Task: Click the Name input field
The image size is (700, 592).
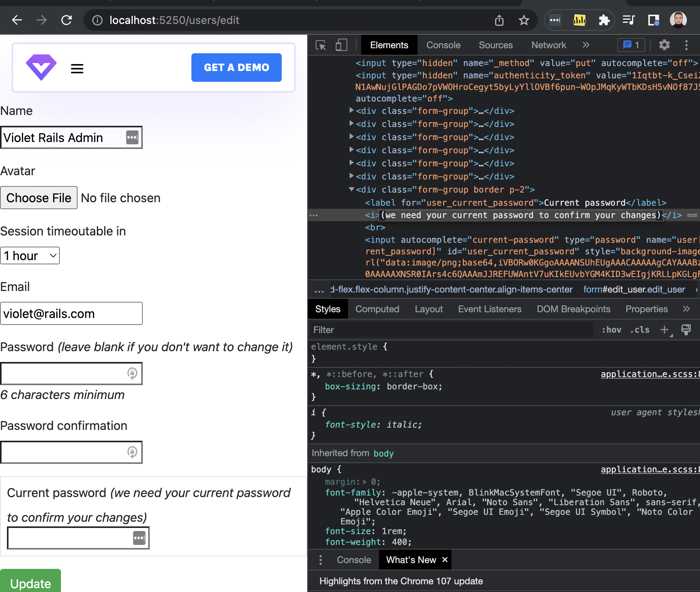Action: point(71,137)
